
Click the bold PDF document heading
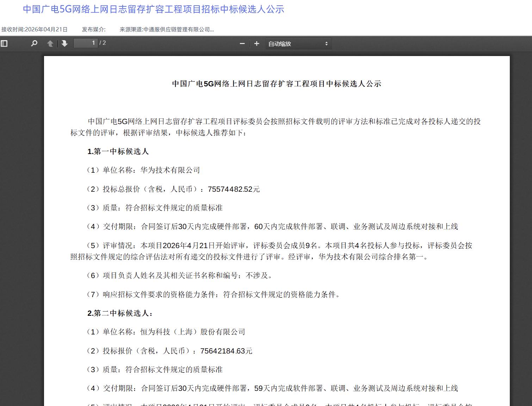click(277, 84)
